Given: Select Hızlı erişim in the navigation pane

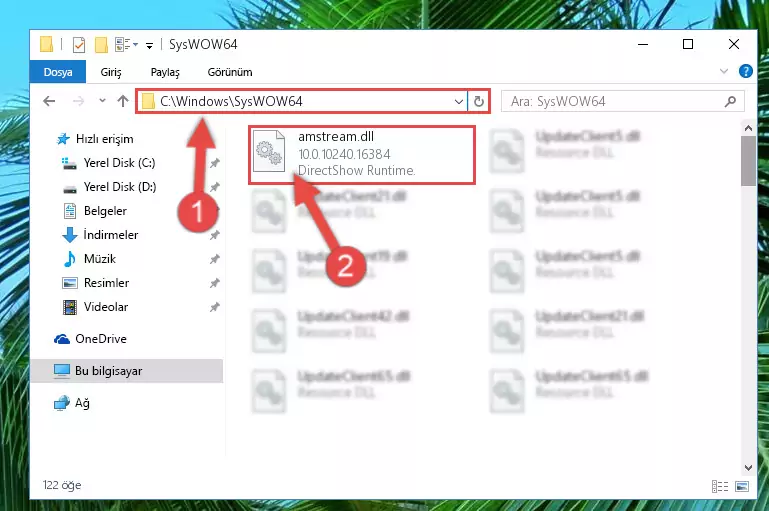Looking at the screenshot, I should point(104,139).
